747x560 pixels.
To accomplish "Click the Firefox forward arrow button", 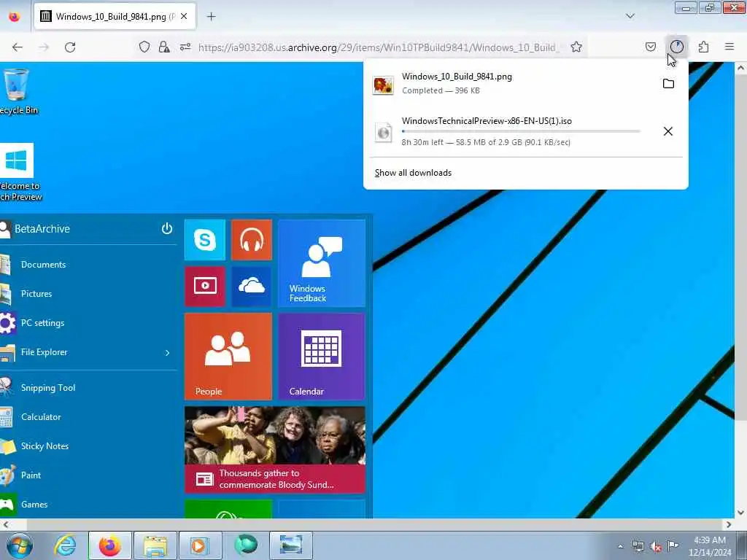I will click(44, 47).
